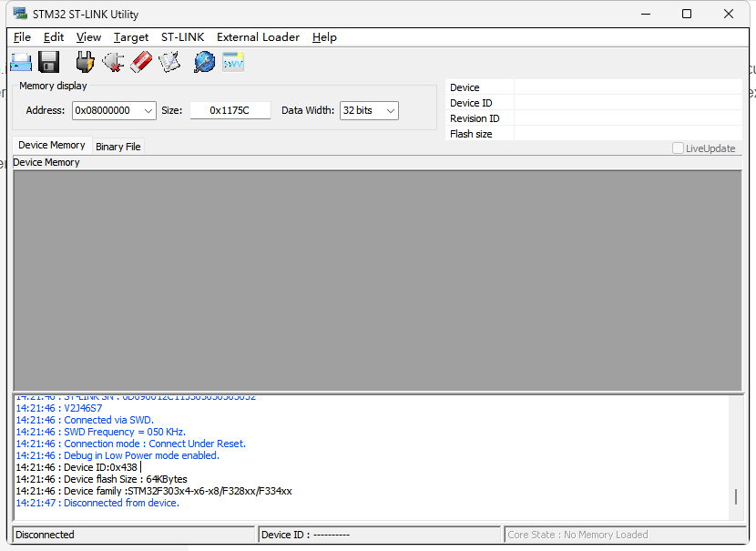The height and width of the screenshot is (551, 756).
Task: Click the ST-LINK Utility title bar app icon
Action: click(20, 14)
